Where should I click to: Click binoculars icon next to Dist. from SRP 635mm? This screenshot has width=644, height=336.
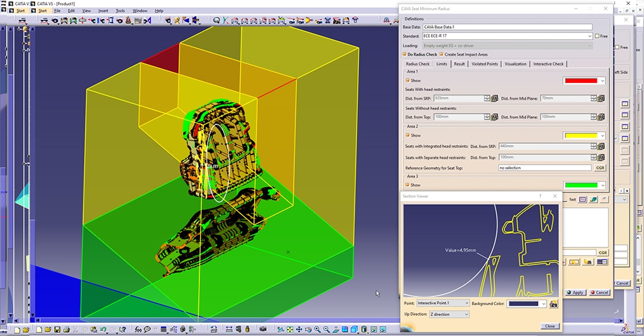click(494, 99)
